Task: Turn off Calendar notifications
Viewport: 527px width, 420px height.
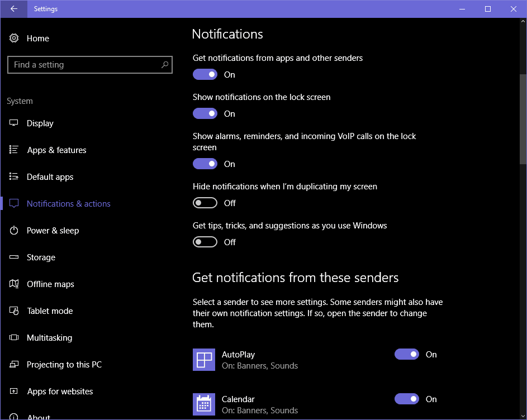Action: (x=406, y=399)
